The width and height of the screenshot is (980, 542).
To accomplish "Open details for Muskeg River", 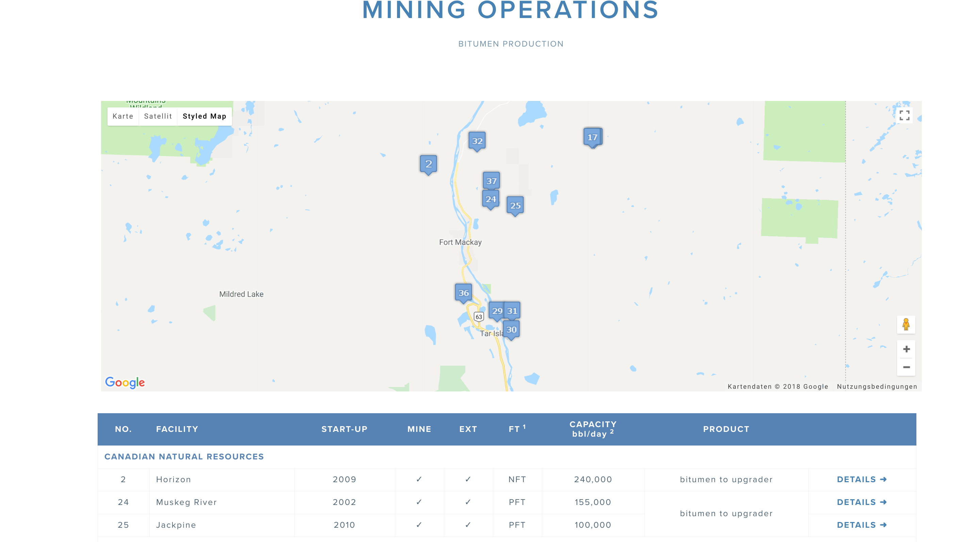I will coord(861,502).
